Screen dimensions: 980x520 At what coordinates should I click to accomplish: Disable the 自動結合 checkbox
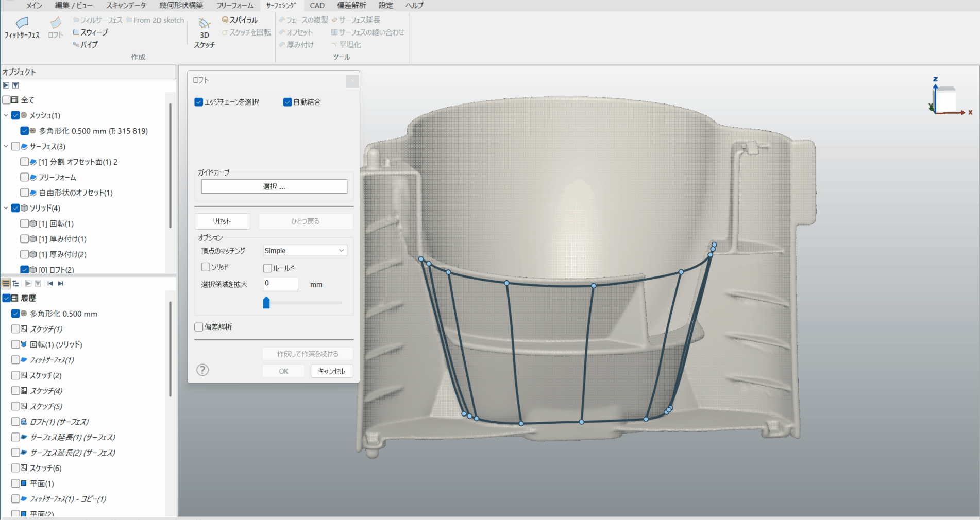coord(288,102)
